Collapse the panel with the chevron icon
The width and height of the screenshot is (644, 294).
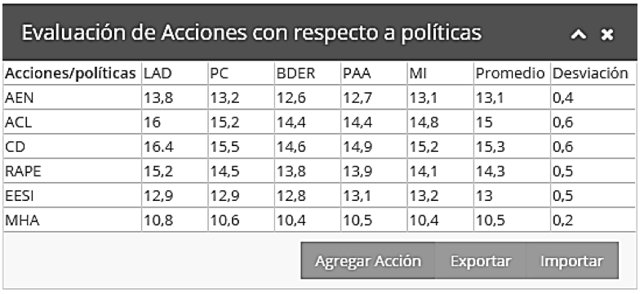click(x=578, y=35)
